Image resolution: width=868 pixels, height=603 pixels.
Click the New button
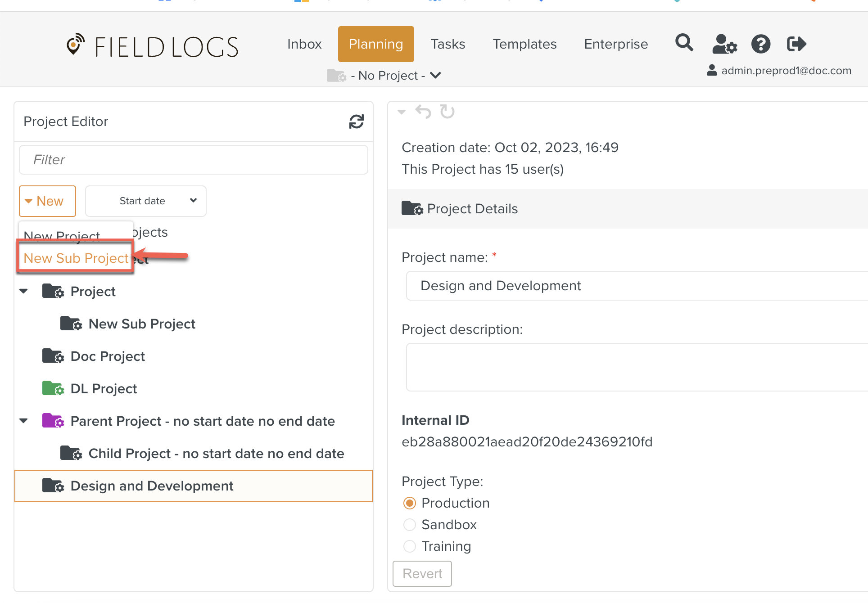click(x=47, y=201)
